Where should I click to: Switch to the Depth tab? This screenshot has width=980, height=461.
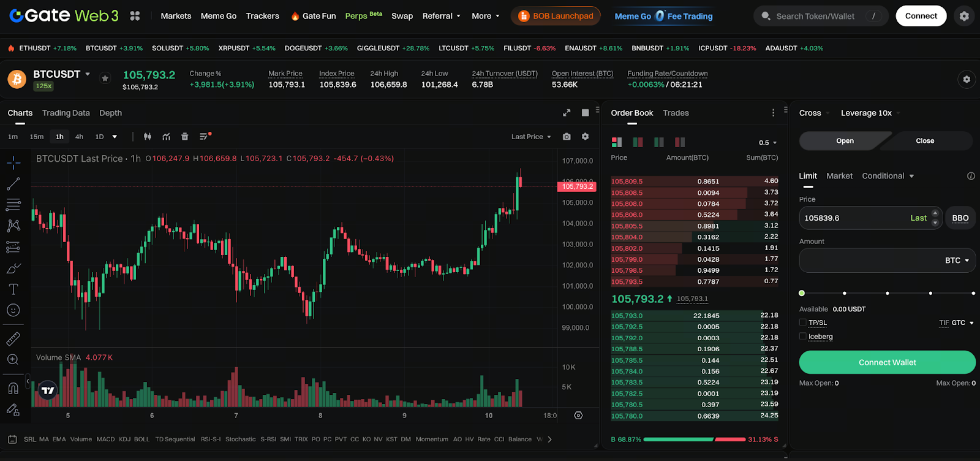(x=110, y=113)
